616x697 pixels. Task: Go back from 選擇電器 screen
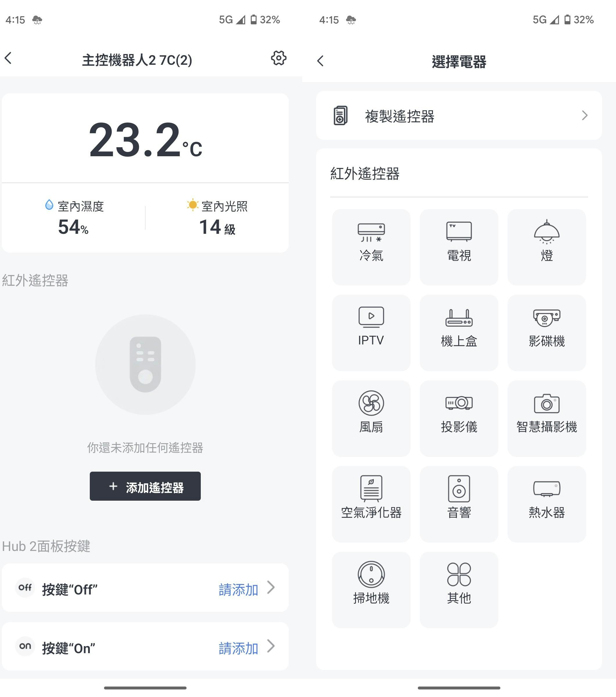(x=320, y=61)
